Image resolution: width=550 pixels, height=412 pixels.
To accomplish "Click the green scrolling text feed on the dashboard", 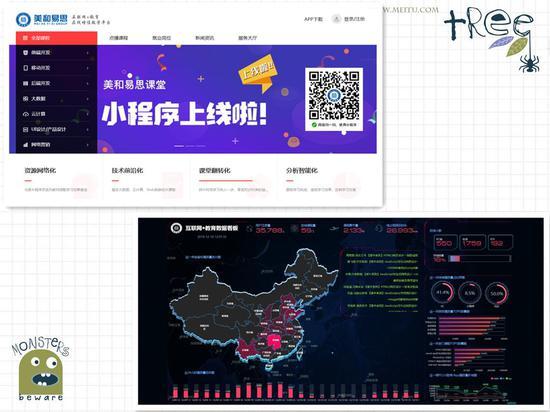I will point(382,282).
